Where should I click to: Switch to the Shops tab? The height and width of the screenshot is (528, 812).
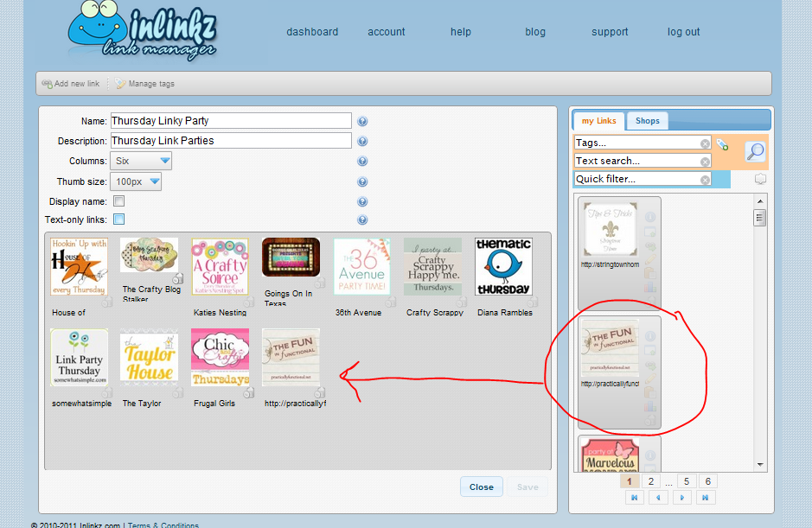[648, 121]
